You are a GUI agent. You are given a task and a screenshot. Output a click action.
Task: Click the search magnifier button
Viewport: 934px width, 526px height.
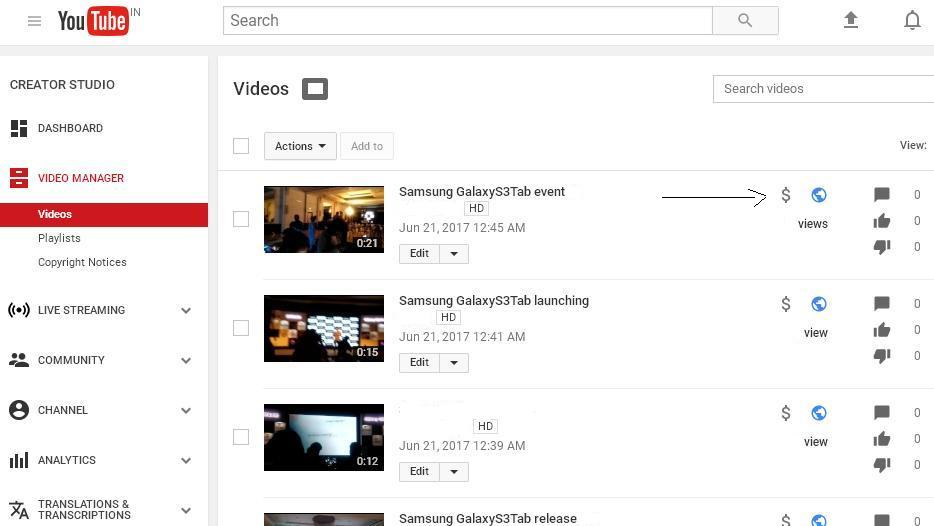[x=745, y=21]
